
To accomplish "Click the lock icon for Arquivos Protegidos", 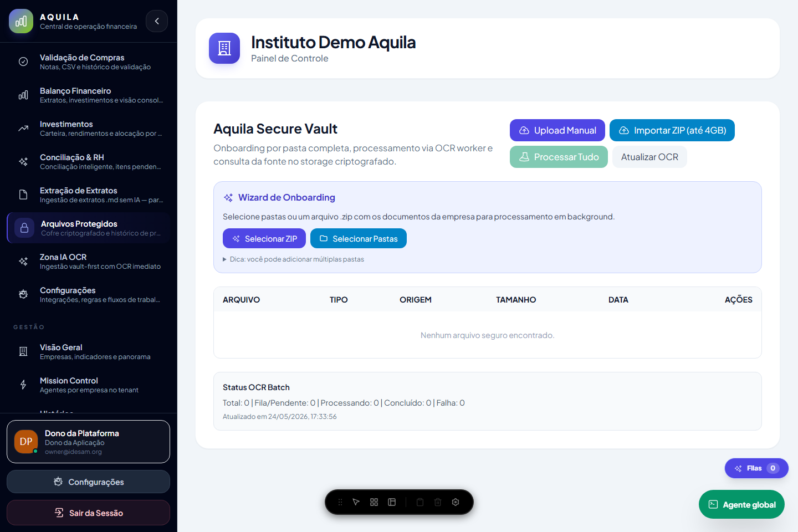I will tap(24, 228).
